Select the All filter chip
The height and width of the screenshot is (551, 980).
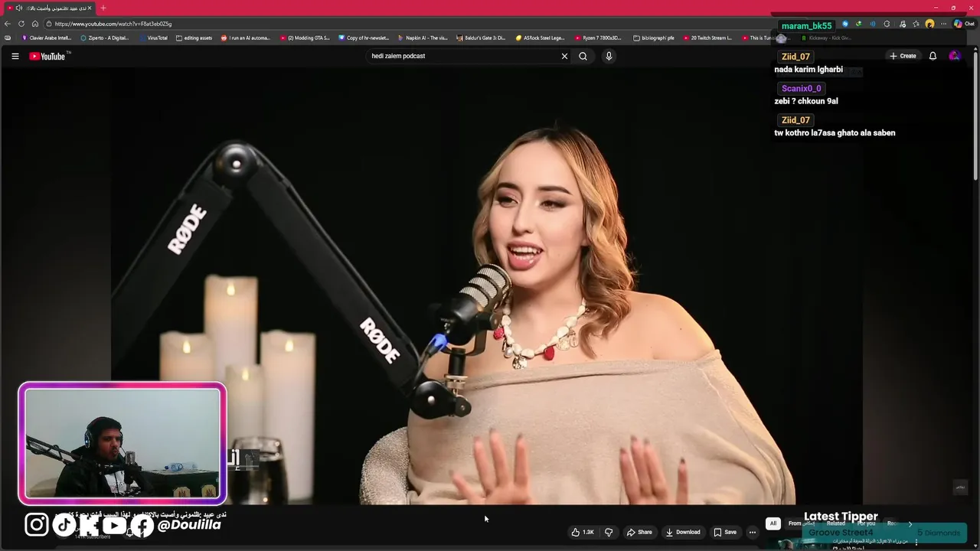tap(773, 523)
